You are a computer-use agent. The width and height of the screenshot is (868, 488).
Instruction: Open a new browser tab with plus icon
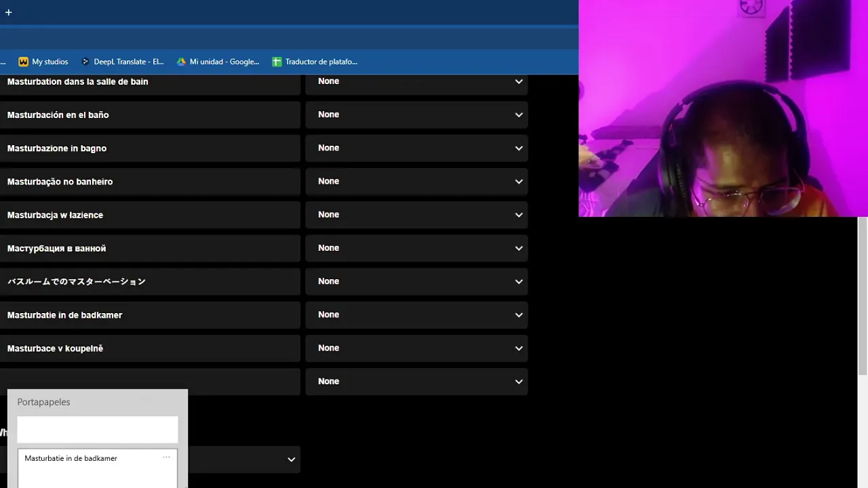(9, 12)
